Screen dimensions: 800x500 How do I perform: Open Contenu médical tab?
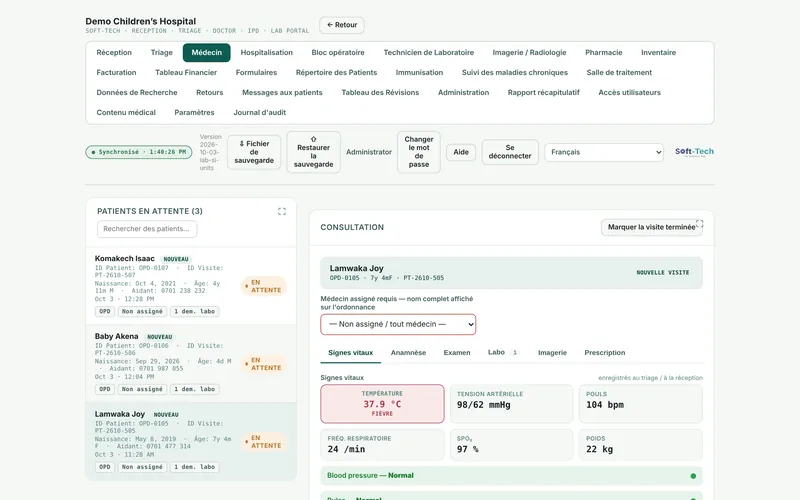(x=126, y=112)
